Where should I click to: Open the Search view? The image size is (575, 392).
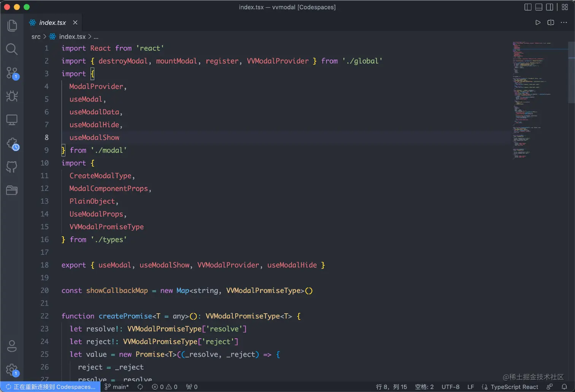point(12,49)
